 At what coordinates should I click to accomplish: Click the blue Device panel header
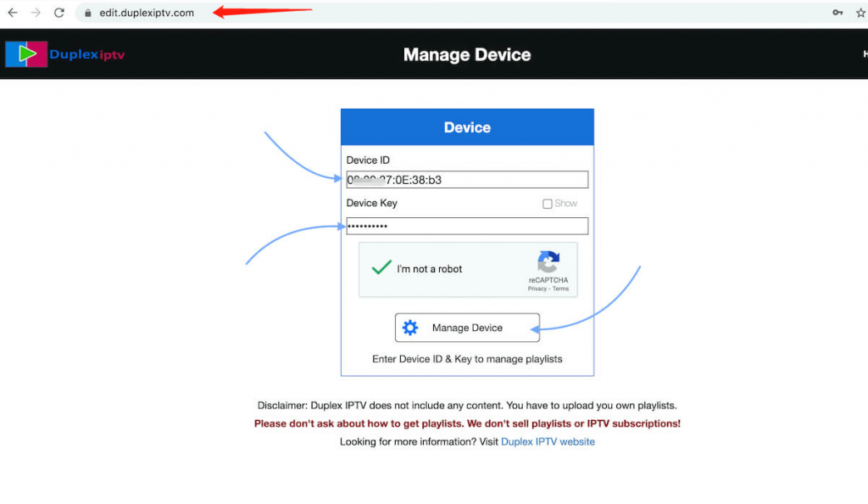point(467,127)
